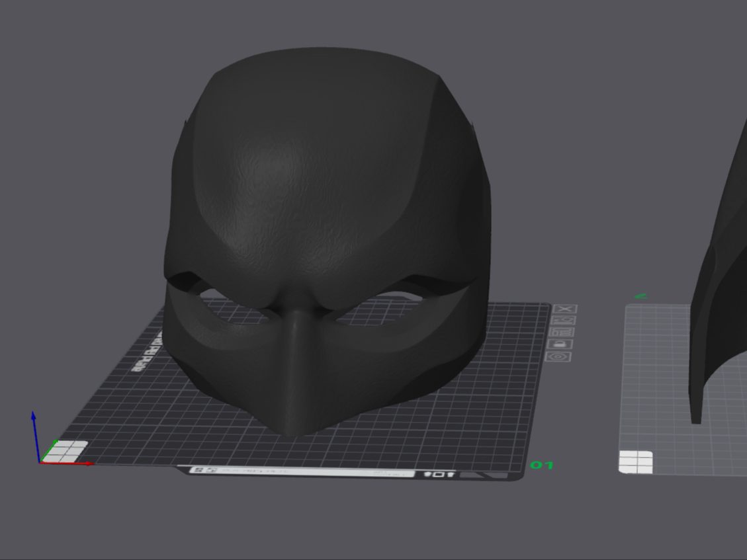This screenshot has width=747, height=560.
Task: Toggle the lock icon beside plate 01
Action: [x=560, y=344]
